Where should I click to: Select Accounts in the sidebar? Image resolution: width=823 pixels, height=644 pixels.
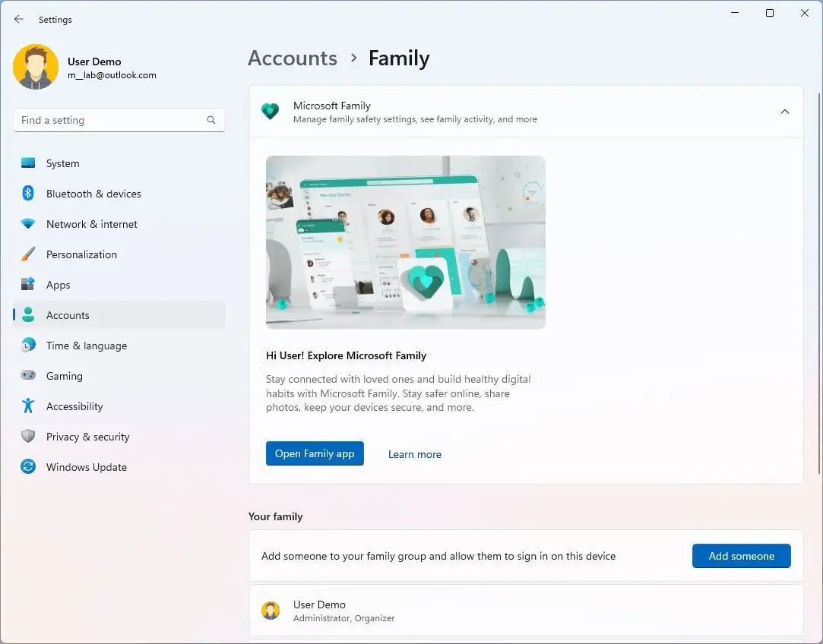[x=68, y=315]
